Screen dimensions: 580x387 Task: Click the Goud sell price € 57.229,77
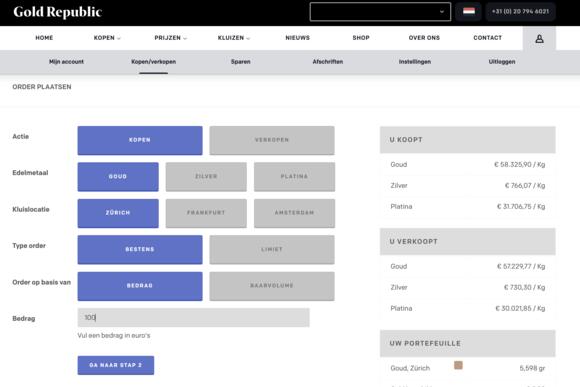pos(521,266)
